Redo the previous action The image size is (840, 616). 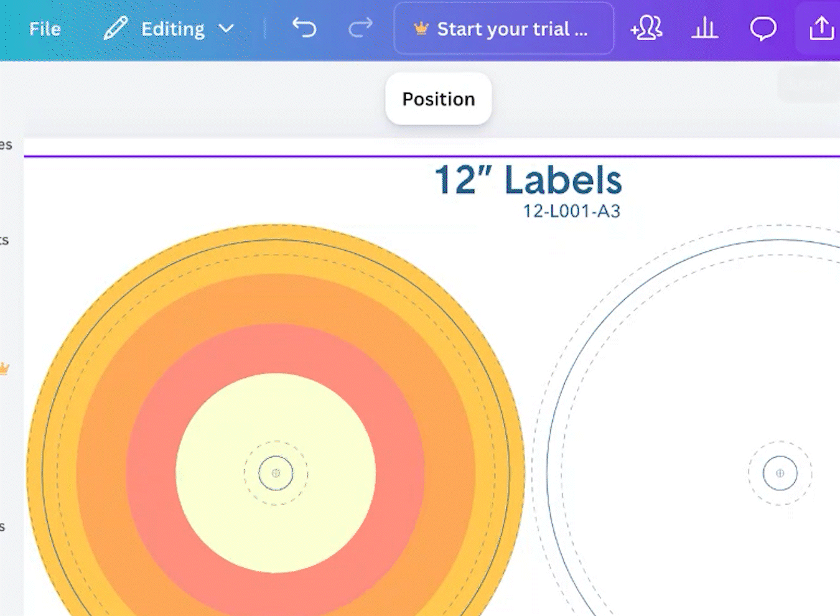tap(360, 28)
